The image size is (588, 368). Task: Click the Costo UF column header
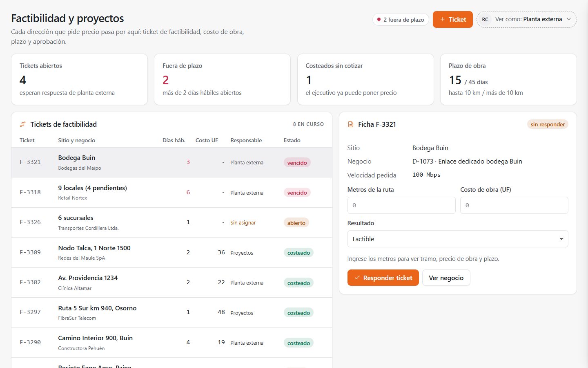(x=207, y=140)
